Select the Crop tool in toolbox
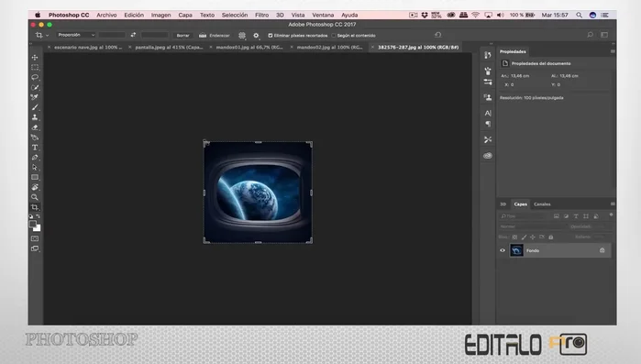The height and width of the screenshot is (364, 641). tap(35, 207)
